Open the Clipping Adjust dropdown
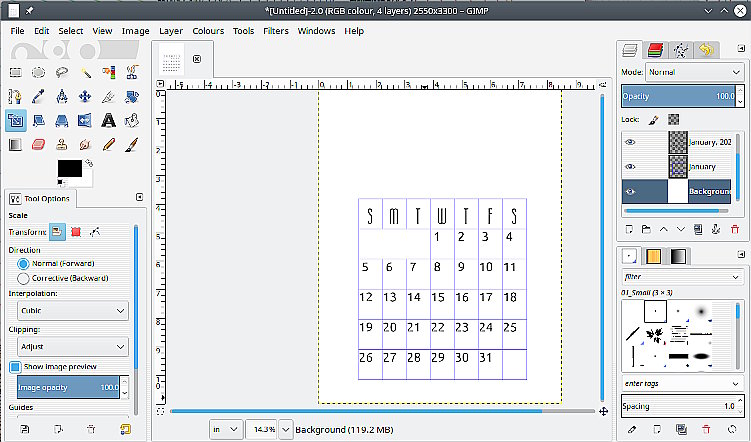Viewport: 751px width, 442px height. 68,347
